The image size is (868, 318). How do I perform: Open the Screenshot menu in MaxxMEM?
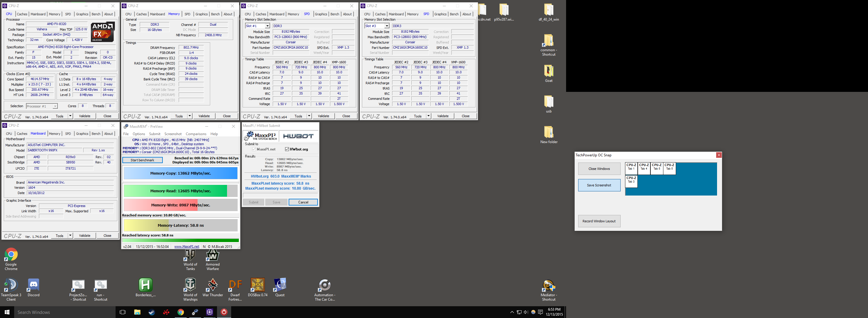(x=173, y=134)
